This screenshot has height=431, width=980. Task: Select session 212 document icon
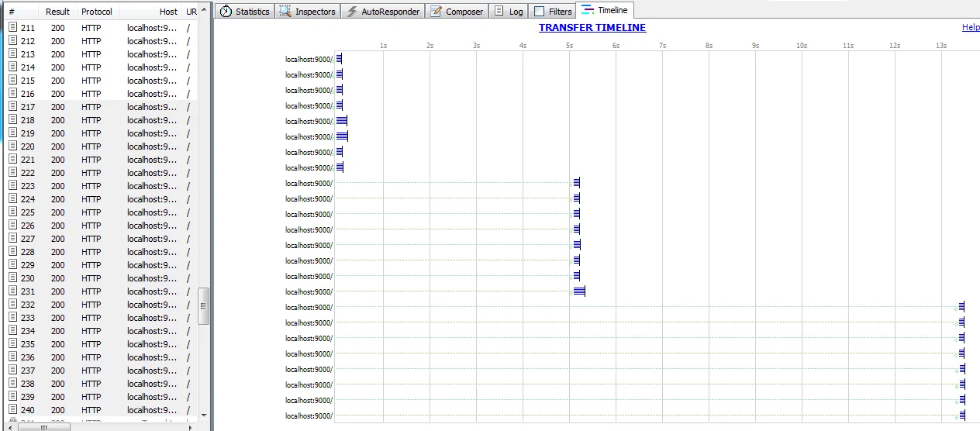click(x=12, y=41)
